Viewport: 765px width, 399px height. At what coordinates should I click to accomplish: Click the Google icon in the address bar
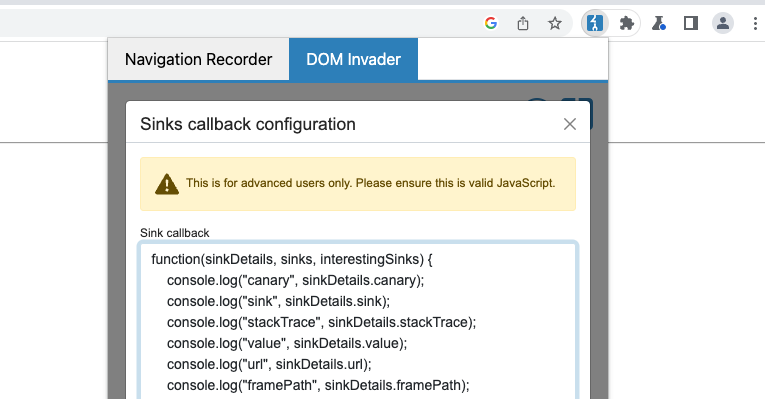point(491,23)
